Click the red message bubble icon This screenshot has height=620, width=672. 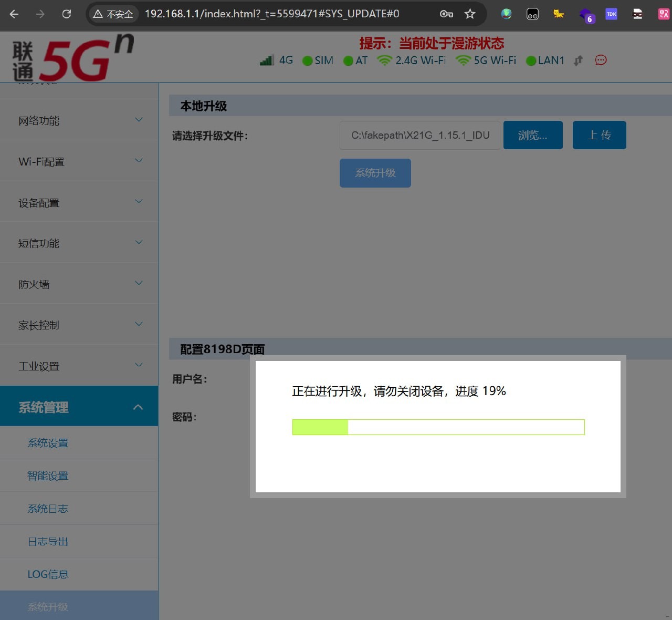coord(601,60)
